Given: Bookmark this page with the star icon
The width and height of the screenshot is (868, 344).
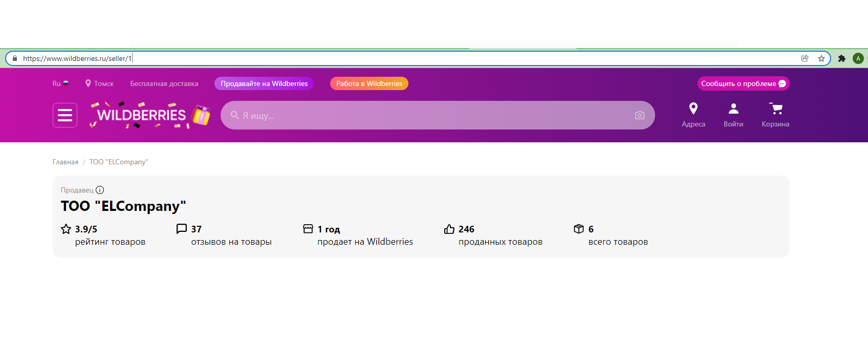Looking at the screenshot, I should 821,58.
